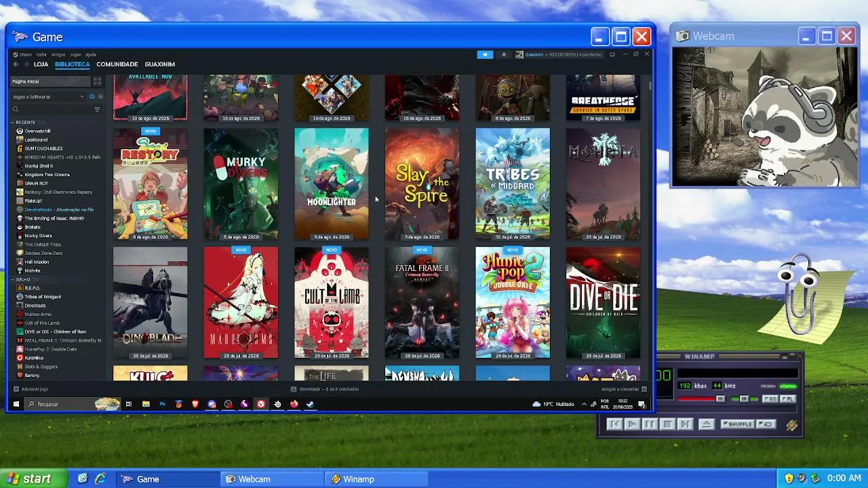
Task: Collapse the JULHO section
Action: coord(24,279)
